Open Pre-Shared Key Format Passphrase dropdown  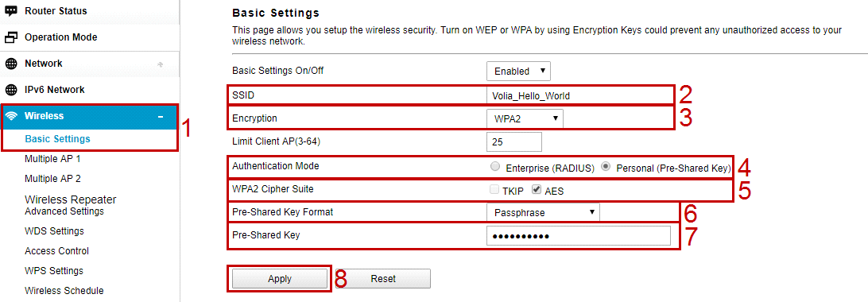543,212
